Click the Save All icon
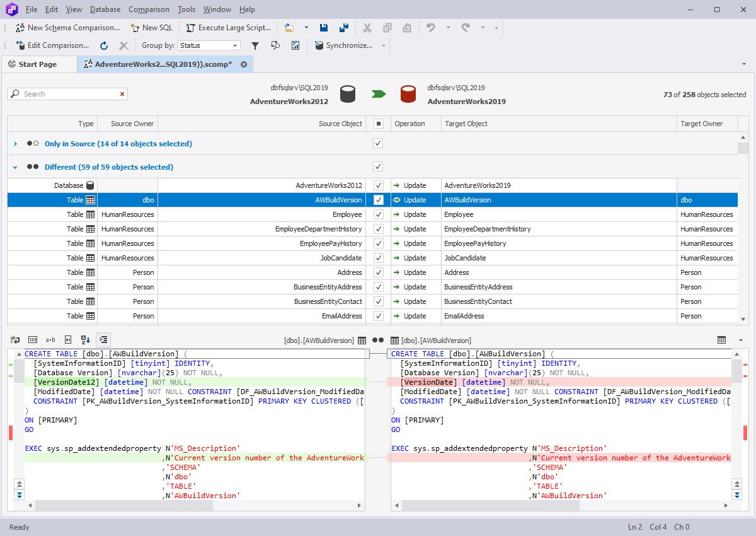Image resolution: width=756 pixels, height=536 pixels. click(x=344, y=28)
